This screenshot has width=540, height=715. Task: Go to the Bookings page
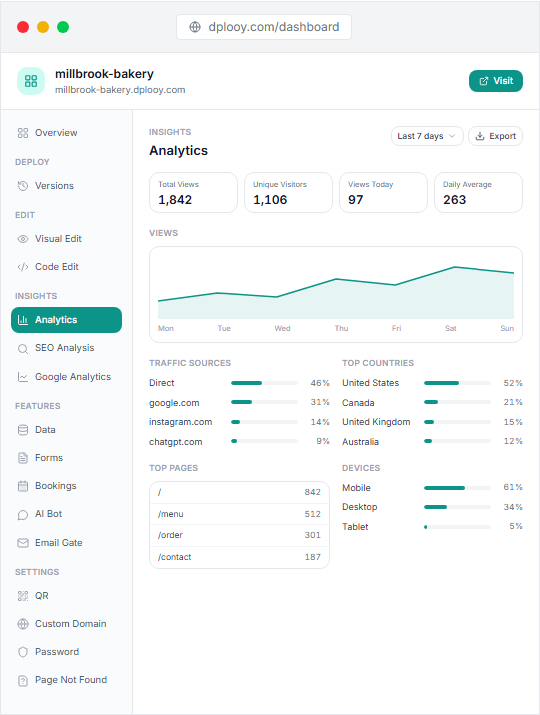click(x=67, y=486)
